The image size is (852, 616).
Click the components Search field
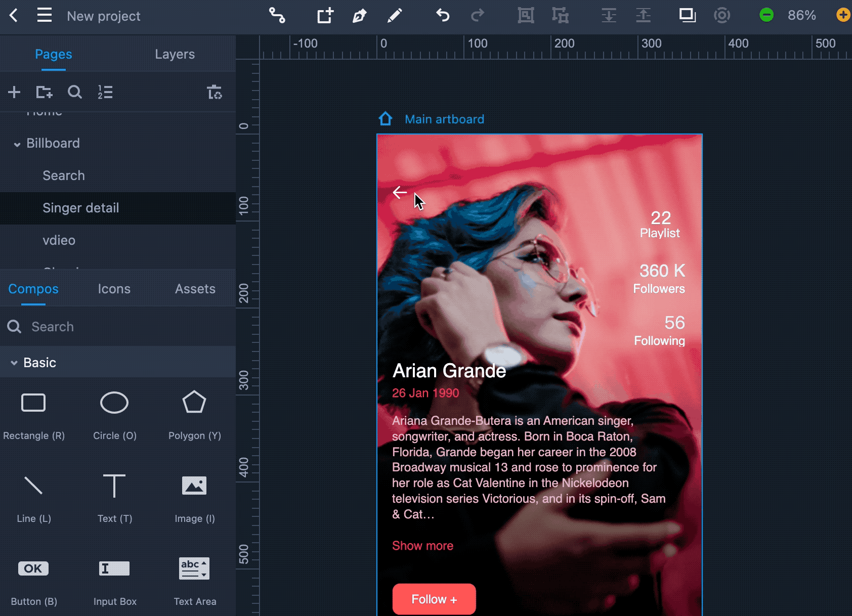118,327
